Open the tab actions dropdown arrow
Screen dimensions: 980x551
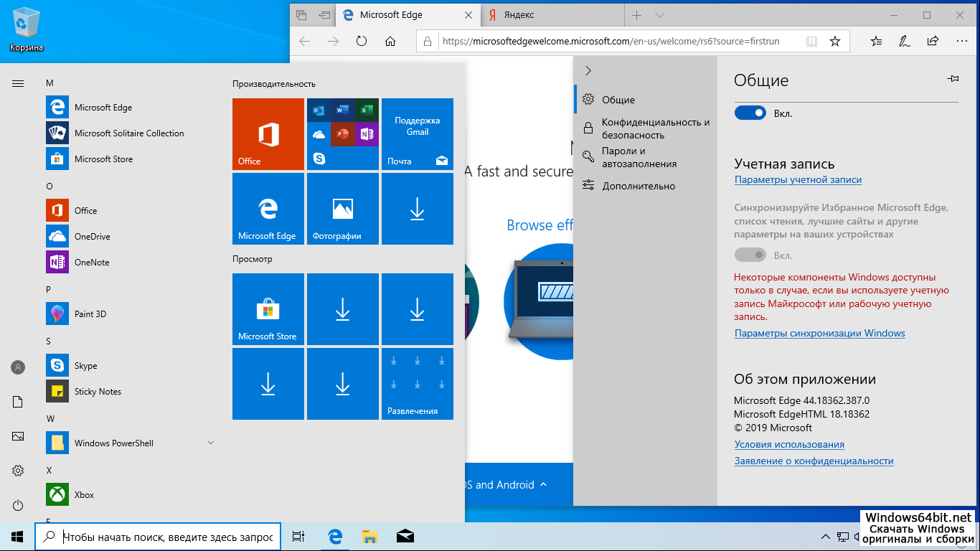pyautogui.click(x=660, y=15)
